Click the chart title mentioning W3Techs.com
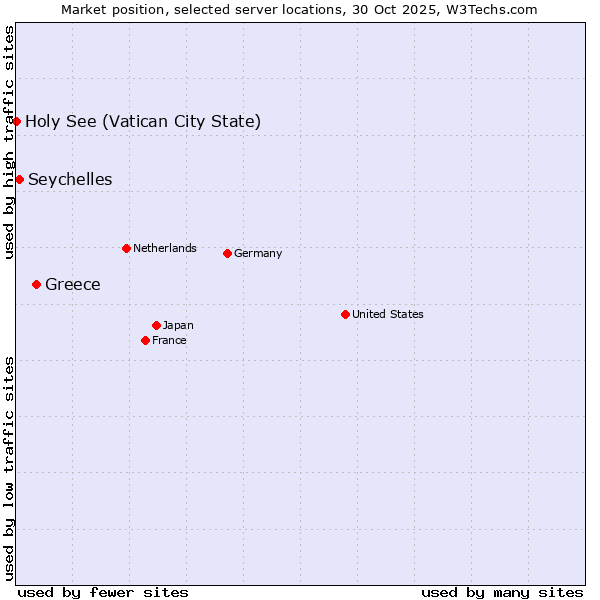Image resolution: width=600 pixels, height=600 pixels. [299, 10]
